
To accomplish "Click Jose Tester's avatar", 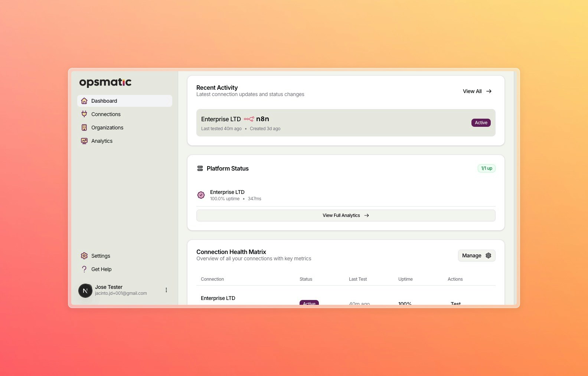I will click(85, 290).
